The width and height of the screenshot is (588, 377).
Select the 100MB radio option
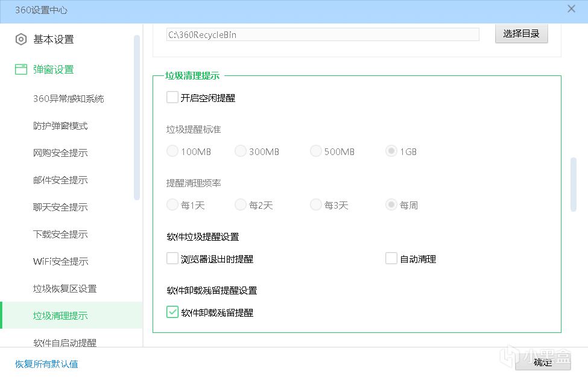(172, 151)
